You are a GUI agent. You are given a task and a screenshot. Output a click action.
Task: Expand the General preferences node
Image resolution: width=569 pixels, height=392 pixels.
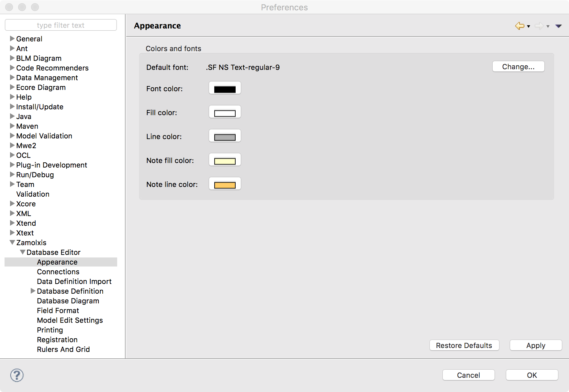coord(12,38)
